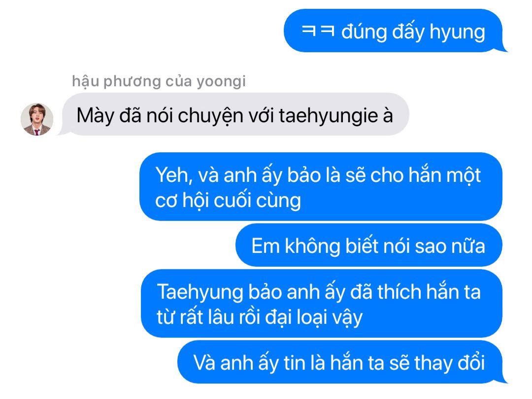This screenshot has width=532, height=399.
Task: Click the word 'Mày' in the gray bubble
Action: tap(96, 116)
